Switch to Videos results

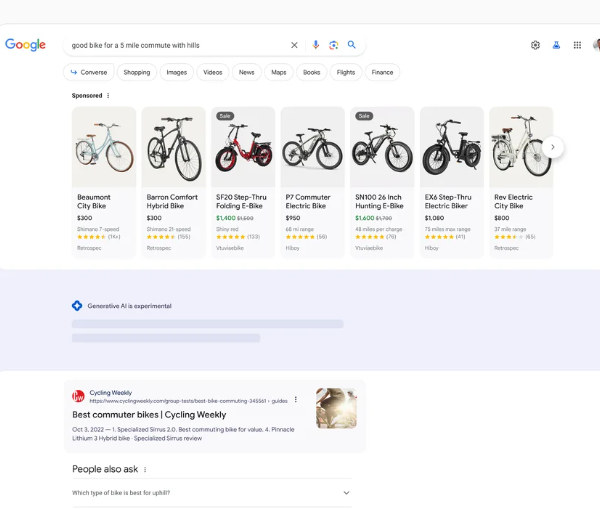(x=213, y=72)
